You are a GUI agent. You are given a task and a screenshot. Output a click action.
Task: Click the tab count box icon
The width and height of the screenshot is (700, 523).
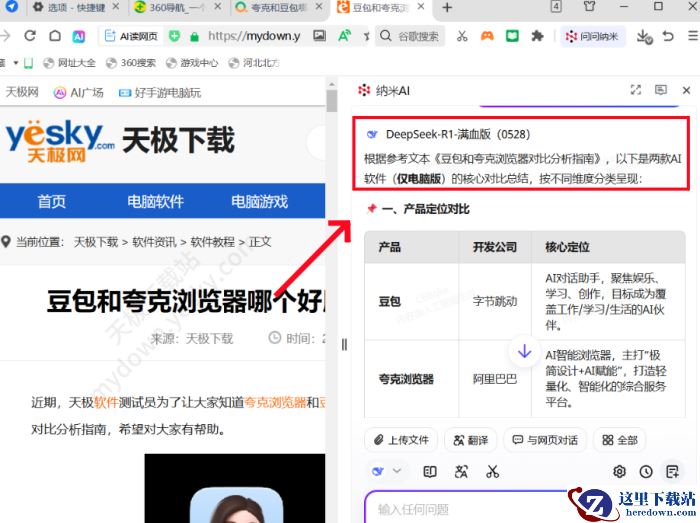(x=556, y=6)
